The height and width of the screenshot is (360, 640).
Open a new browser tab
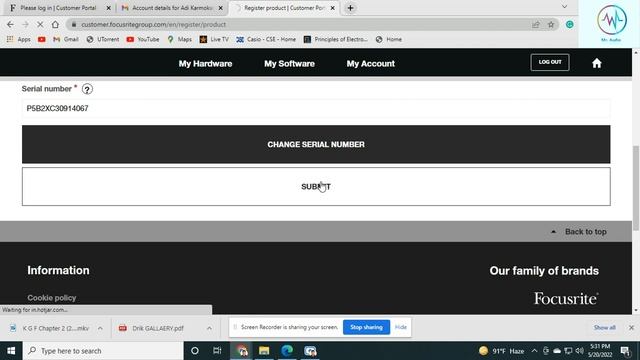point(350,8)
